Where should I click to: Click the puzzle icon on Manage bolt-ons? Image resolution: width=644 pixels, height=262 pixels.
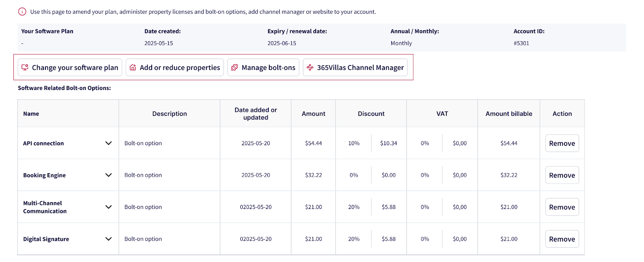(x=235, y=68)
